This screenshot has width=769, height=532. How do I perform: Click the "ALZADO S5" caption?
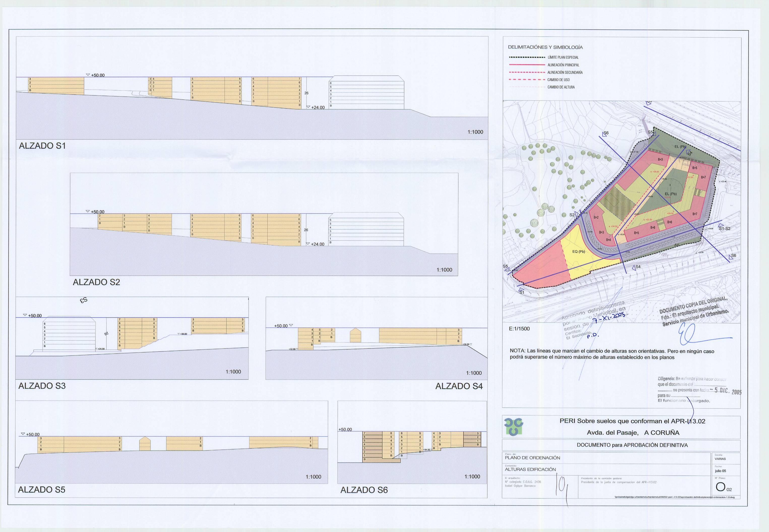tap(42, 490)
